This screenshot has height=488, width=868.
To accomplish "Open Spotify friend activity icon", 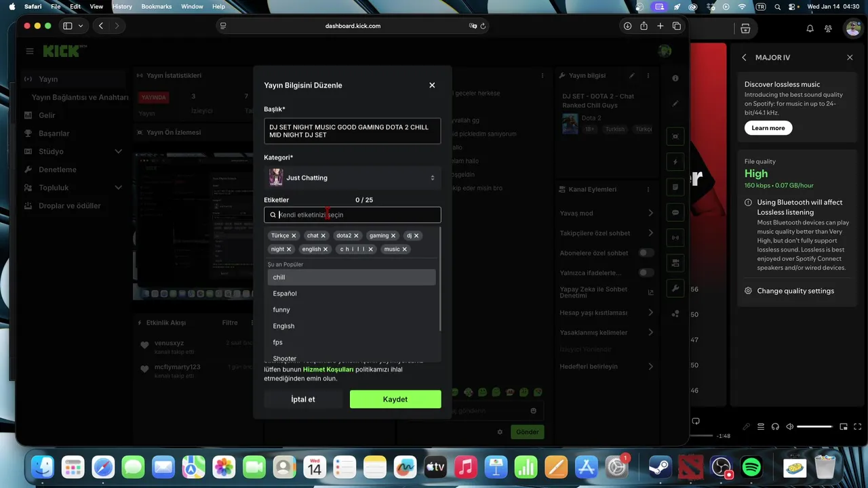I will pos(828,28).
